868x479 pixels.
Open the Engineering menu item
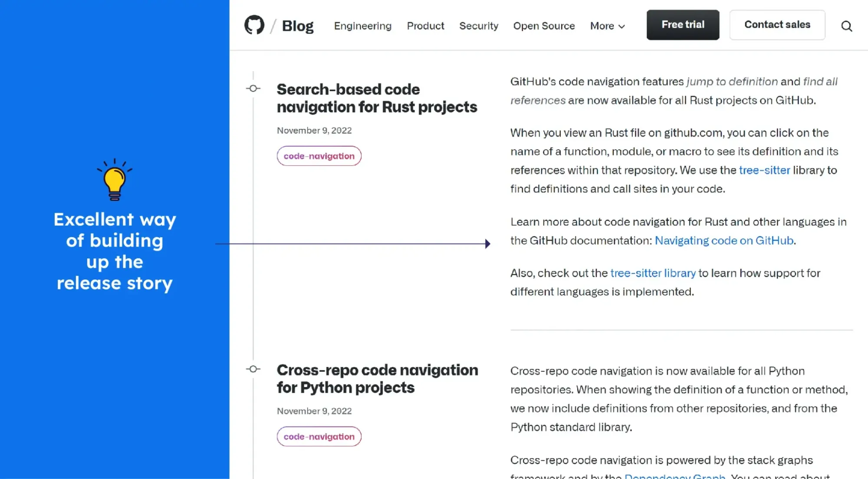pos(362,26)
